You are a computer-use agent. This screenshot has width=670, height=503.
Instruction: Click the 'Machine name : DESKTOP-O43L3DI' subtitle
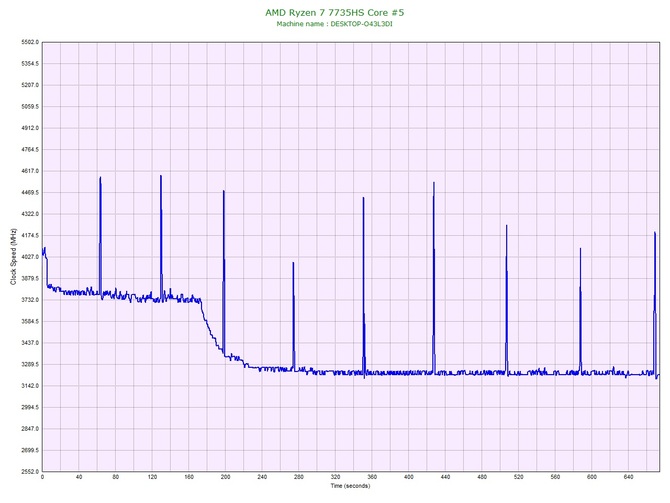click(335, 24)
